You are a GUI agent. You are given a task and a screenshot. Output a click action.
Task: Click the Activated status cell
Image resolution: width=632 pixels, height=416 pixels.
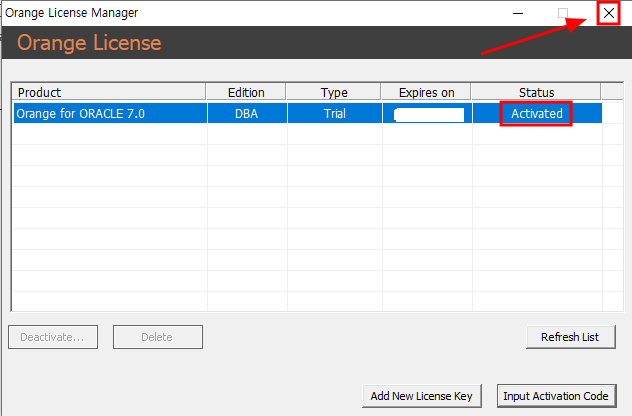click(537, 114)
